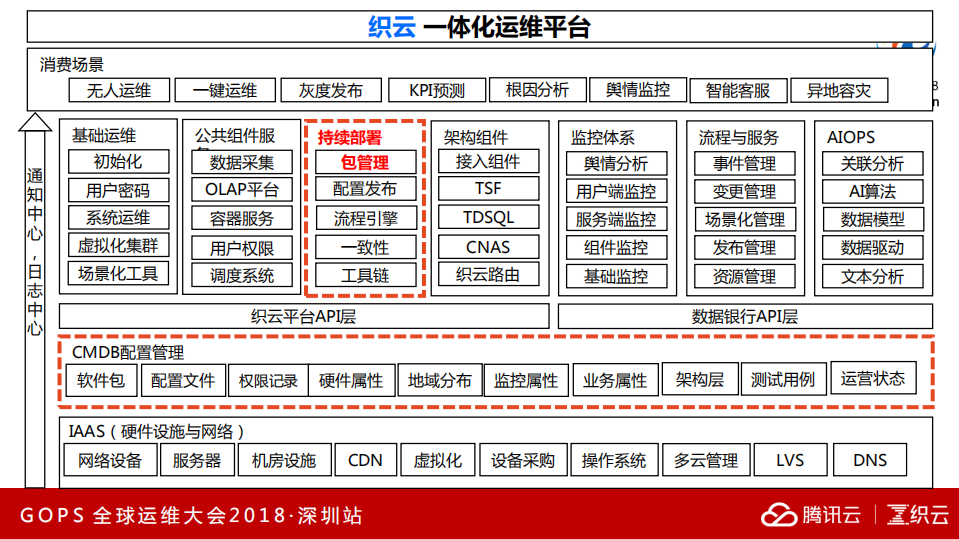Select the 根因分析 box
The height and width of the screenshot is (539, 959).
click(x=538, y=90)
